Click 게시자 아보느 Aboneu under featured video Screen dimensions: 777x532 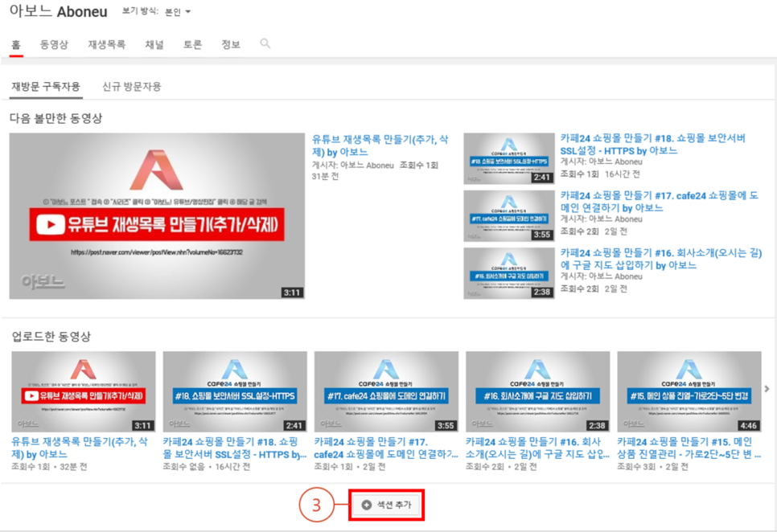tap(353, 166)
